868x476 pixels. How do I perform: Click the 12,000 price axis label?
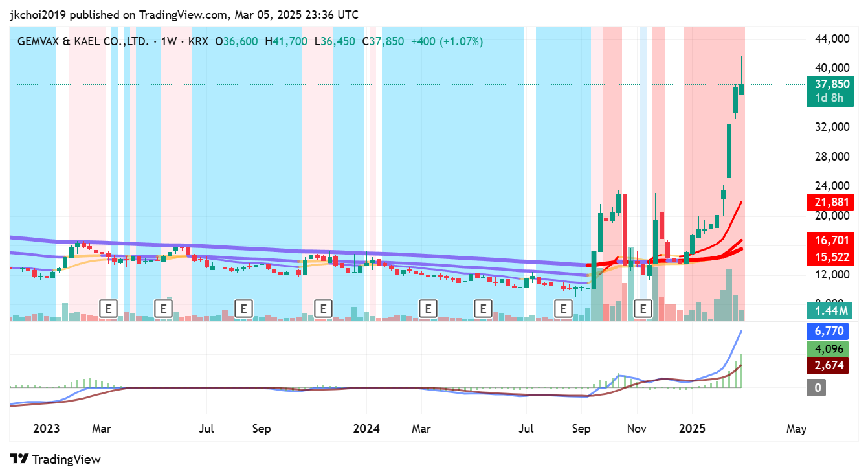(832, 275)
